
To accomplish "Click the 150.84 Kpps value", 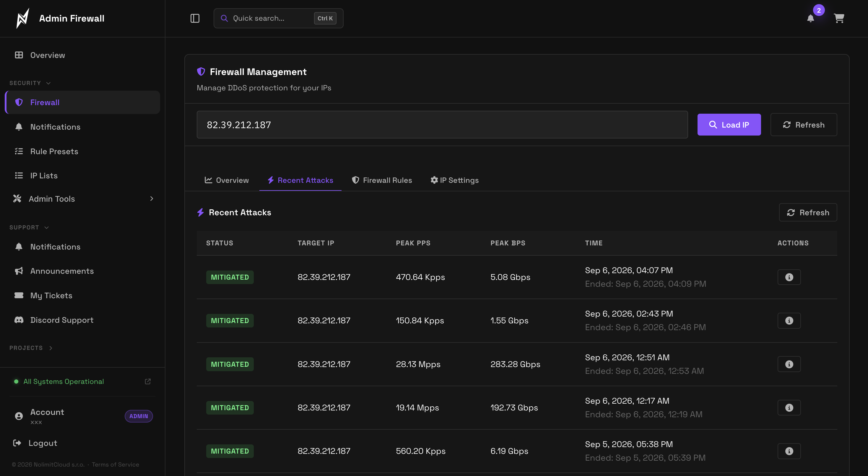I will pyautogui.click(x=420, y=321).
